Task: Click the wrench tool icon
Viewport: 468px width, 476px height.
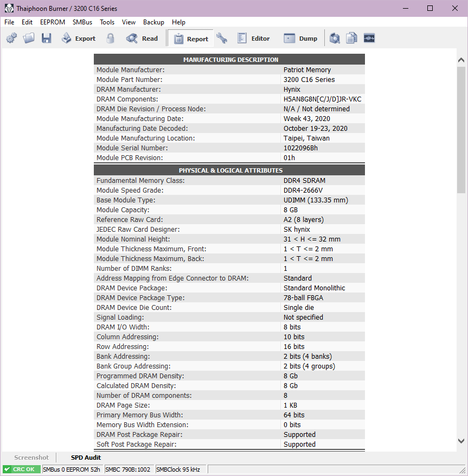Action: click(x=222, y=38)
